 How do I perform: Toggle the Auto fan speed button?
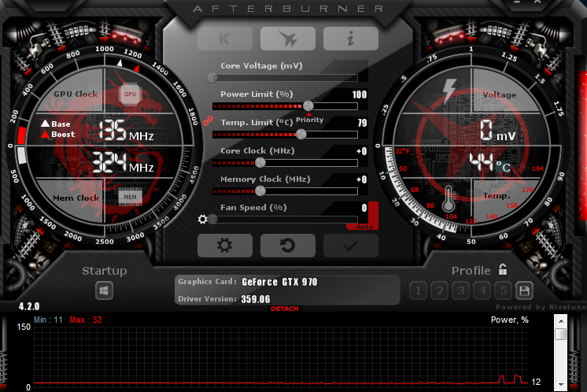(x=364, y=227)
